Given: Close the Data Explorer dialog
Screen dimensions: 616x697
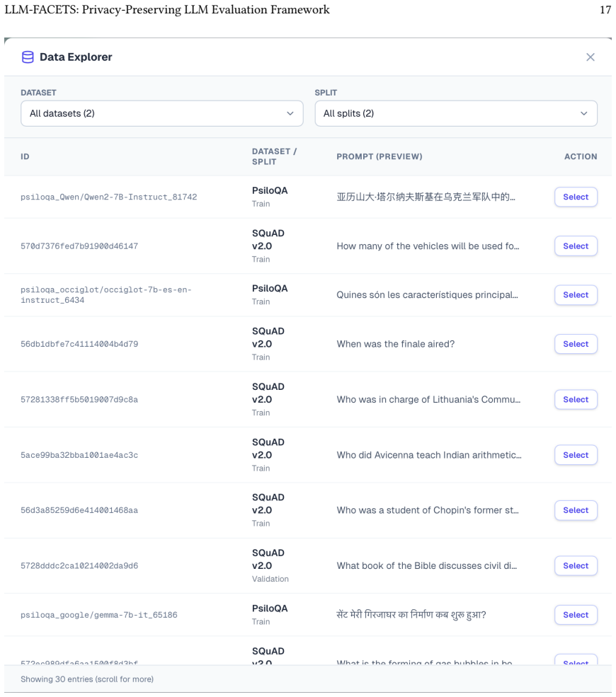Looking at the screenshot, I should 591,57.
